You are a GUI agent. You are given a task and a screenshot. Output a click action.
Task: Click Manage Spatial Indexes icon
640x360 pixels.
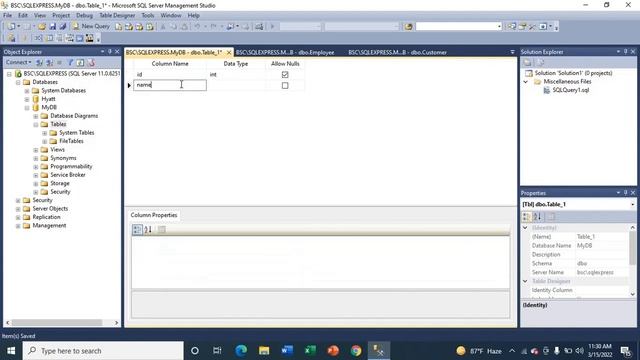[89, 38]
